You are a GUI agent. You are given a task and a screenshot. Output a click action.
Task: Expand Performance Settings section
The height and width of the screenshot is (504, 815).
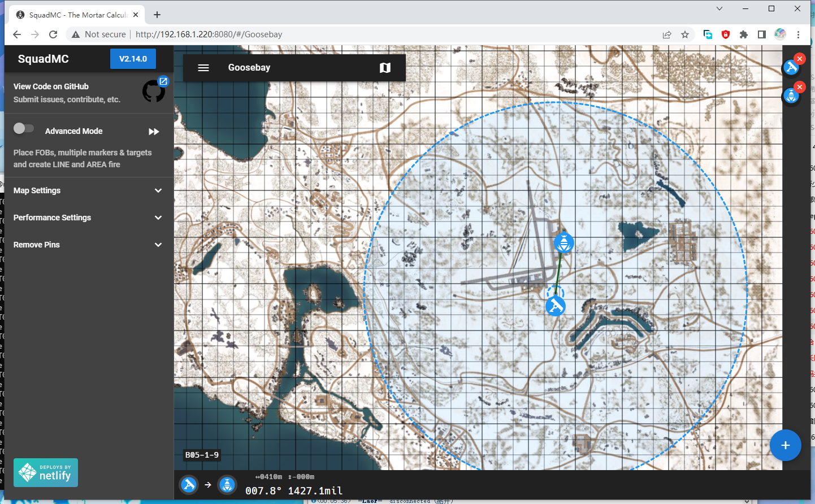(x=89, y=218)
